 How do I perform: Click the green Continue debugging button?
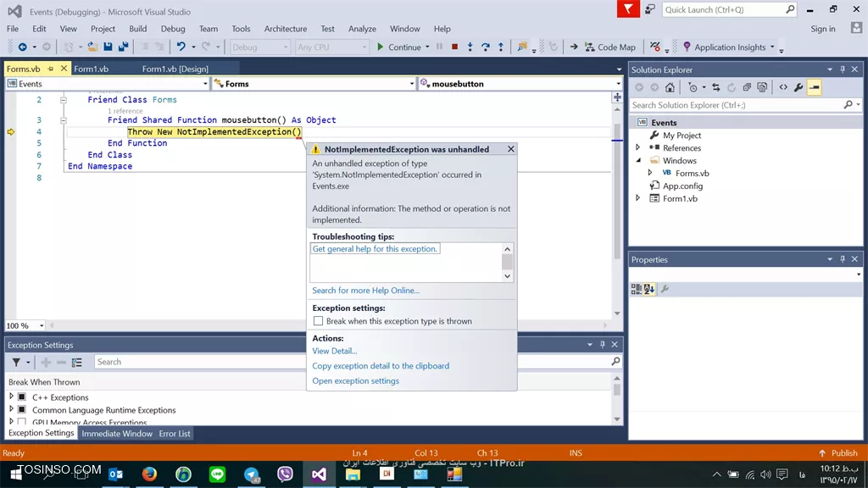pos(398,47)
